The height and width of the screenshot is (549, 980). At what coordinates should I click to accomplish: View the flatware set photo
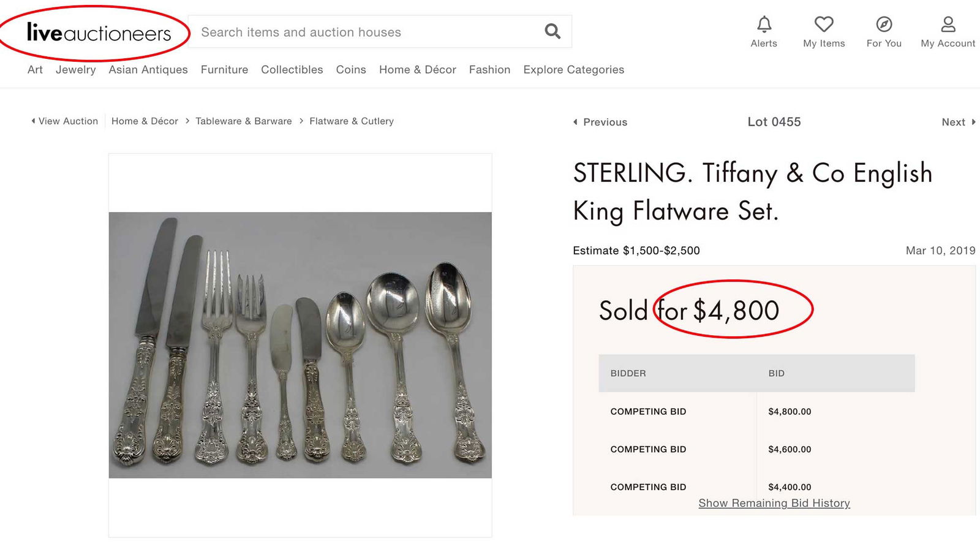pyautogui.click(x=300, y=343)
